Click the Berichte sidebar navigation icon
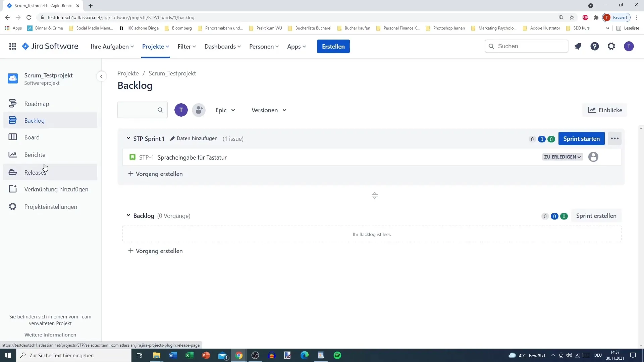The height and width of the screenshot is (362, 644). pos(12,154)
